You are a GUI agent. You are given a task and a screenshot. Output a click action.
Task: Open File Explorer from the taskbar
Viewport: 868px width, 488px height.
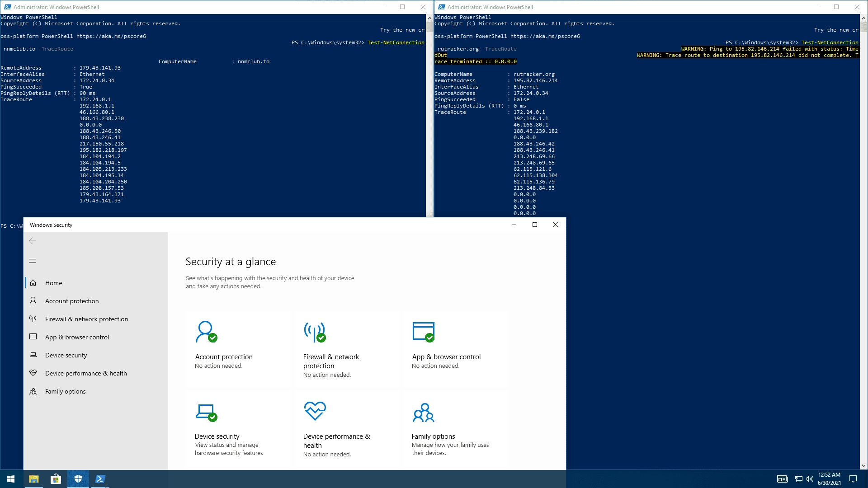(x=34, y=479)
